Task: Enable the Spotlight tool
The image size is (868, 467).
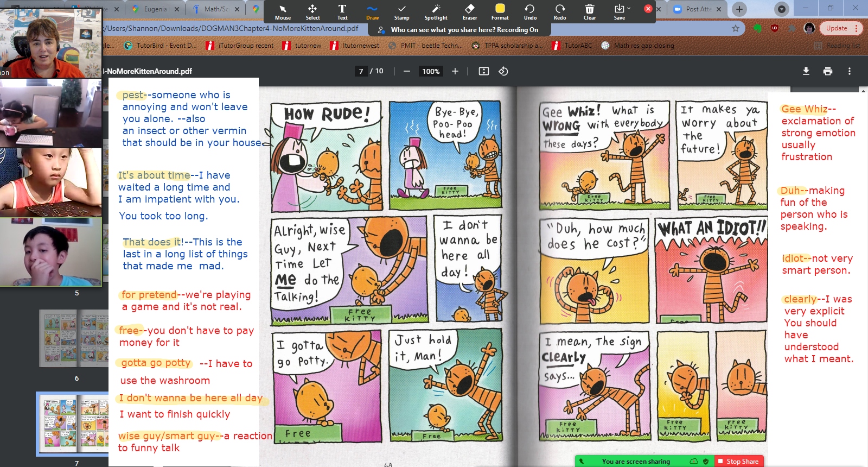Action: point(436,12)
